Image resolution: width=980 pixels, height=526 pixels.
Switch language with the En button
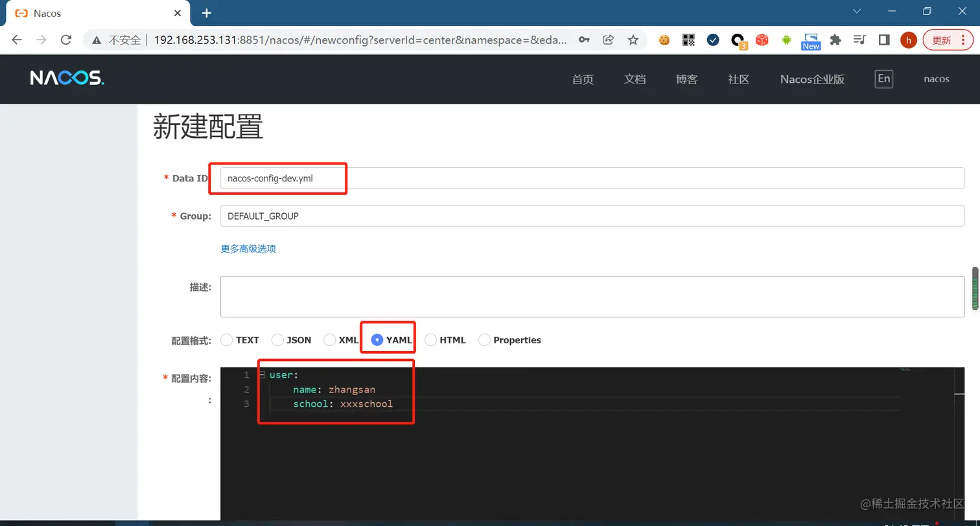[883, 78]
